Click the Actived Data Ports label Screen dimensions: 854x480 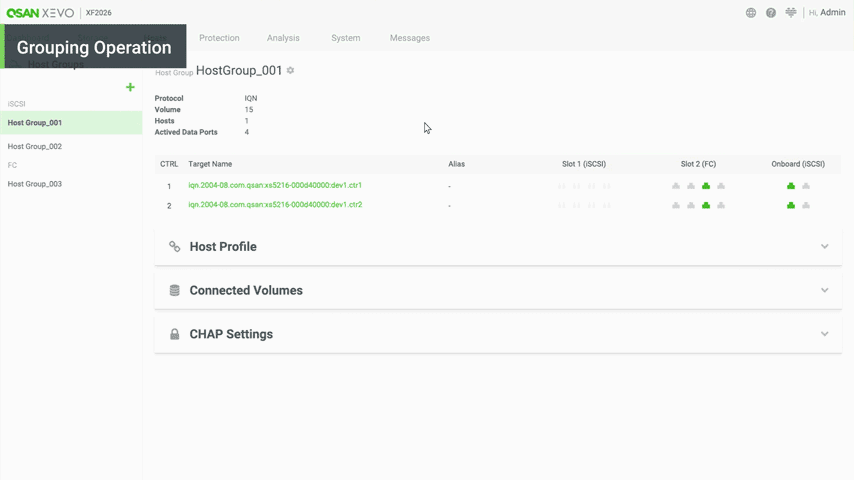tap(186, 132)
